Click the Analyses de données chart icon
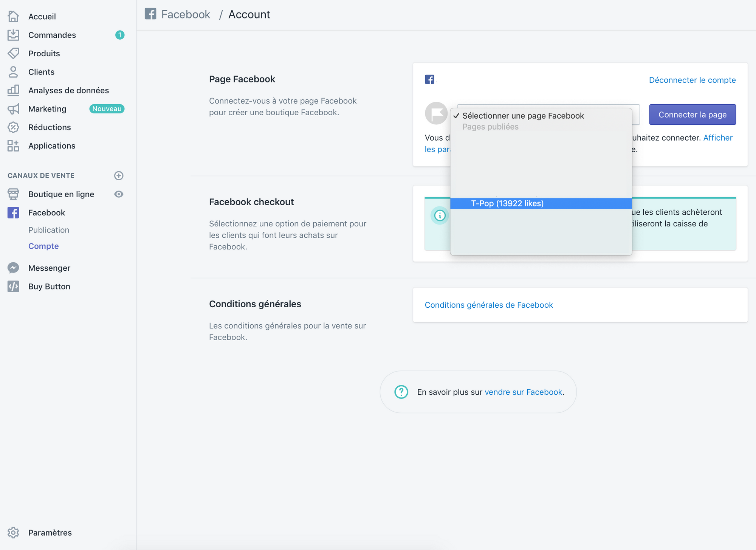This screenshot has width=756, height=550. tap(13, 90)
